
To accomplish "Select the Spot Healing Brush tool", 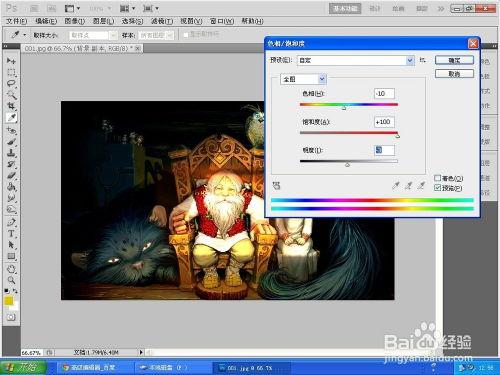I will pos(11,130).
